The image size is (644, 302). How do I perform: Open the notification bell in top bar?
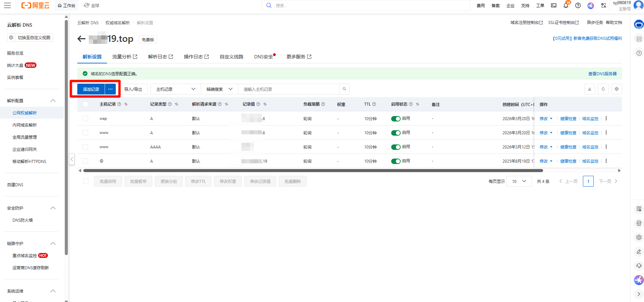click(x=566, y=6)
